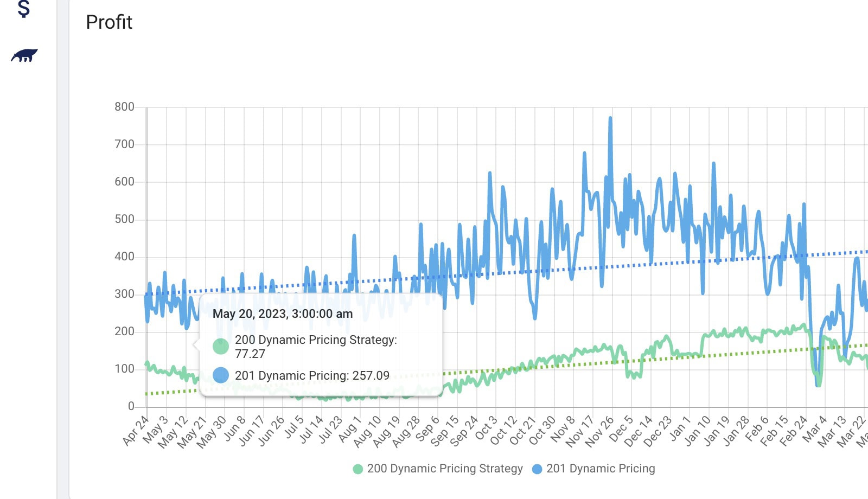Click the 100 y-axis label
The image size is (868, 499).
tap(124, 369)
